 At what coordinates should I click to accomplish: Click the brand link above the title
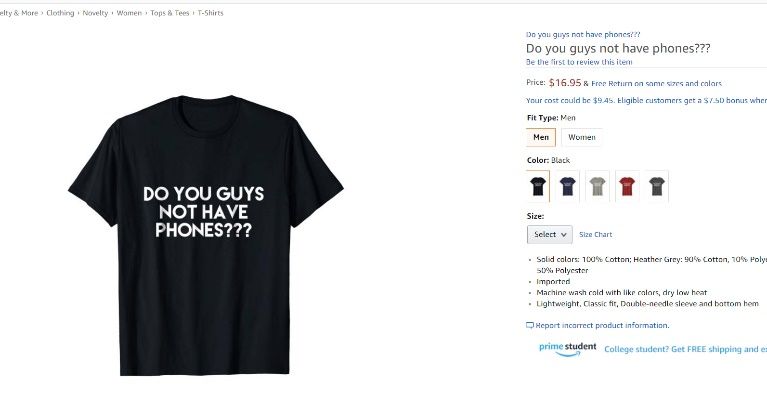583,34
